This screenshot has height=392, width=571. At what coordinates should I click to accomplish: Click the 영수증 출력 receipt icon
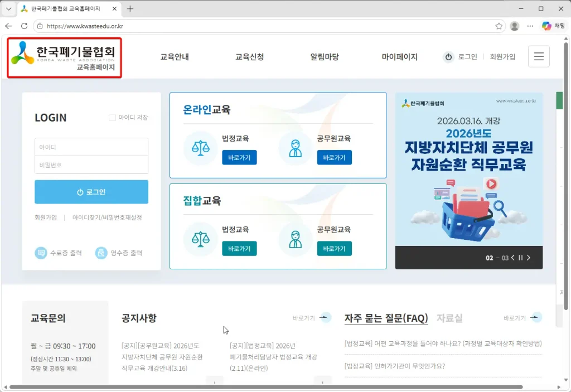101,253
